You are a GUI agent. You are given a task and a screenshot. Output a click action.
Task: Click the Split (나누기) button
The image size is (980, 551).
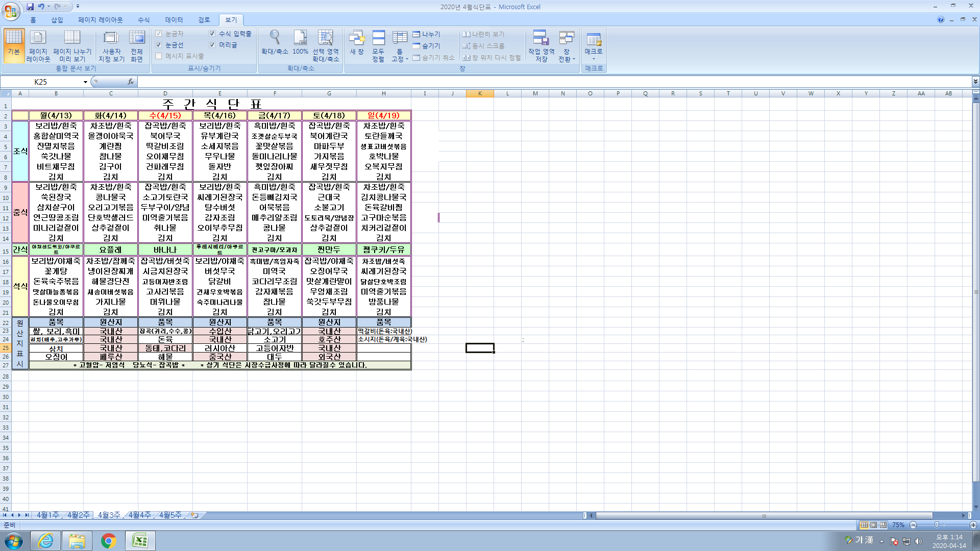(427, 34)
